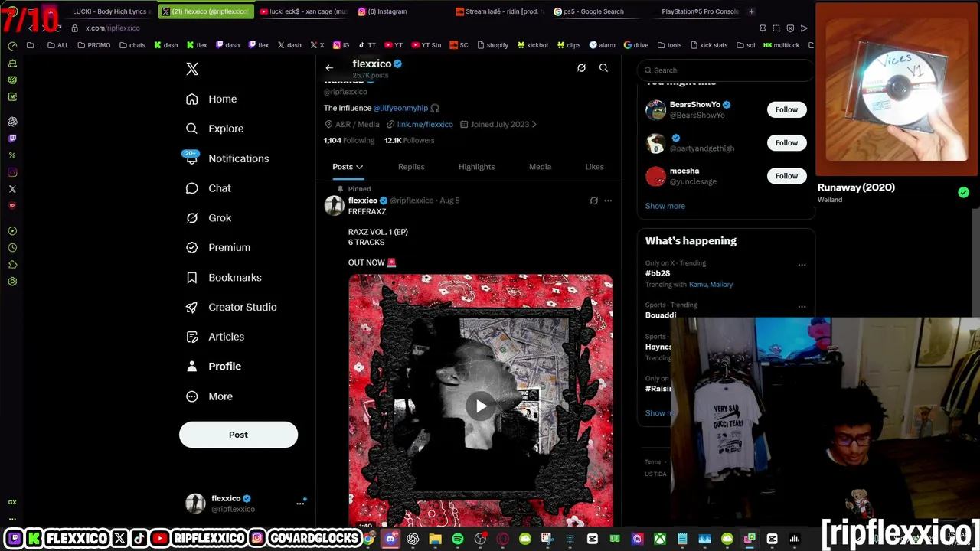Open Premium in the X sidebar
Image resolution: width=980 pixels, height=551 pixels.
click(218, 247)
